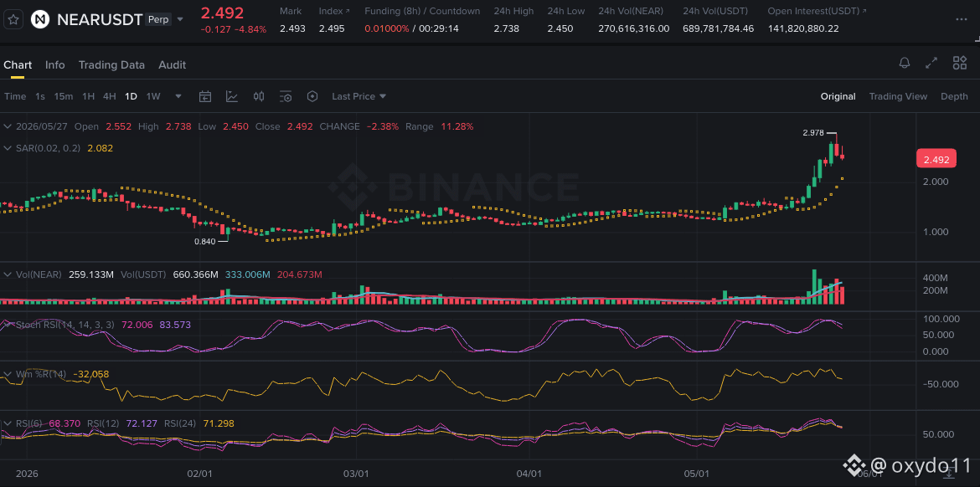Open the Last Price dropdown
The width and height of the screenshot is (980, 487).
click(358, 96)
